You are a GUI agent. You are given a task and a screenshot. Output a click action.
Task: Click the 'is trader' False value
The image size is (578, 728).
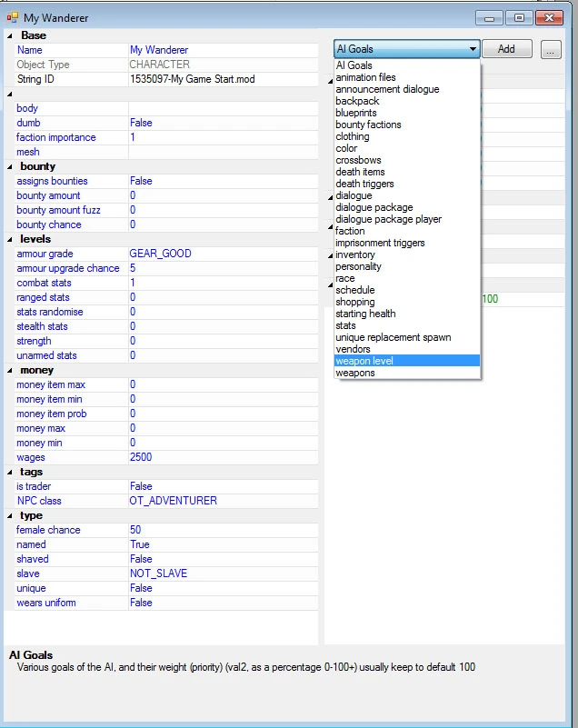coord(141,486)
